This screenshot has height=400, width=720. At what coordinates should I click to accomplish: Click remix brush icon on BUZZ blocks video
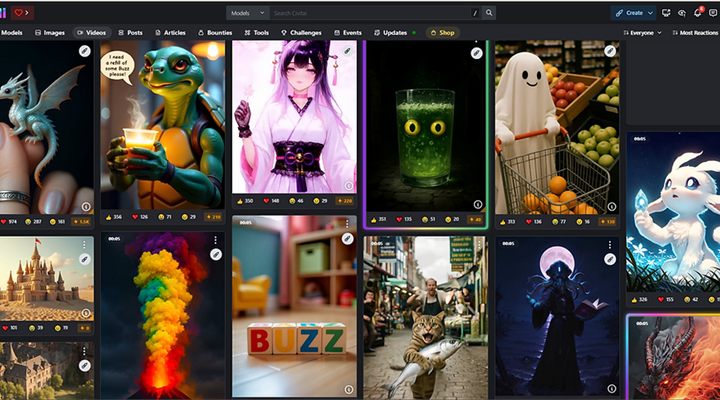tap(348, 238)
